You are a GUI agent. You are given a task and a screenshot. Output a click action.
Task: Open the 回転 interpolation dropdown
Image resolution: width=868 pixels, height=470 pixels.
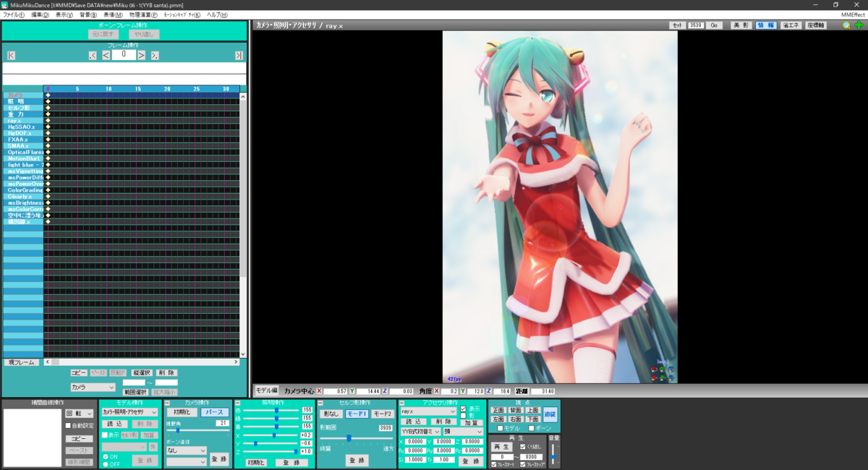[79, 414]
